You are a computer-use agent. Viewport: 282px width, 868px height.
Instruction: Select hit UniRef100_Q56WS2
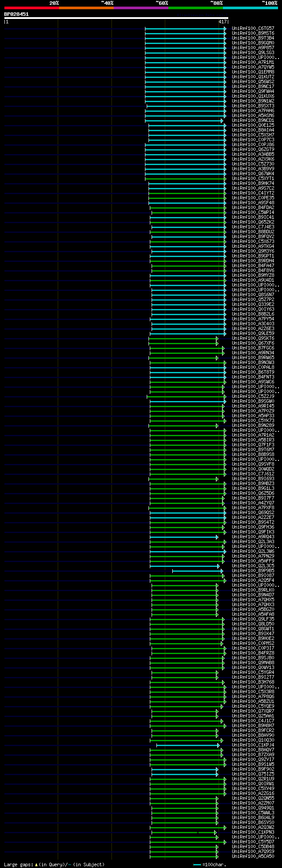253,81
